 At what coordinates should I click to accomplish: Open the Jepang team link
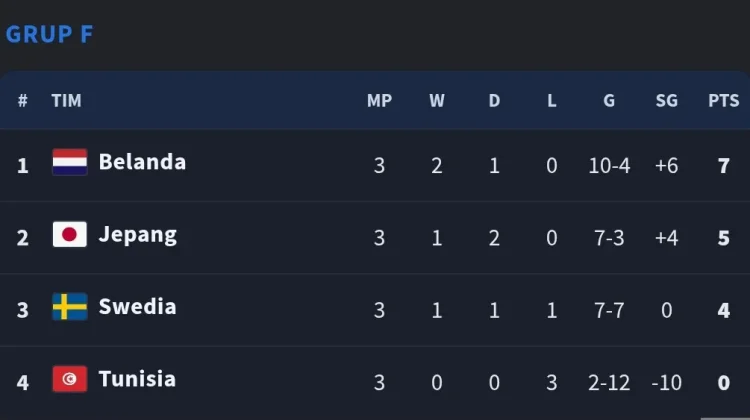point(138,235)
